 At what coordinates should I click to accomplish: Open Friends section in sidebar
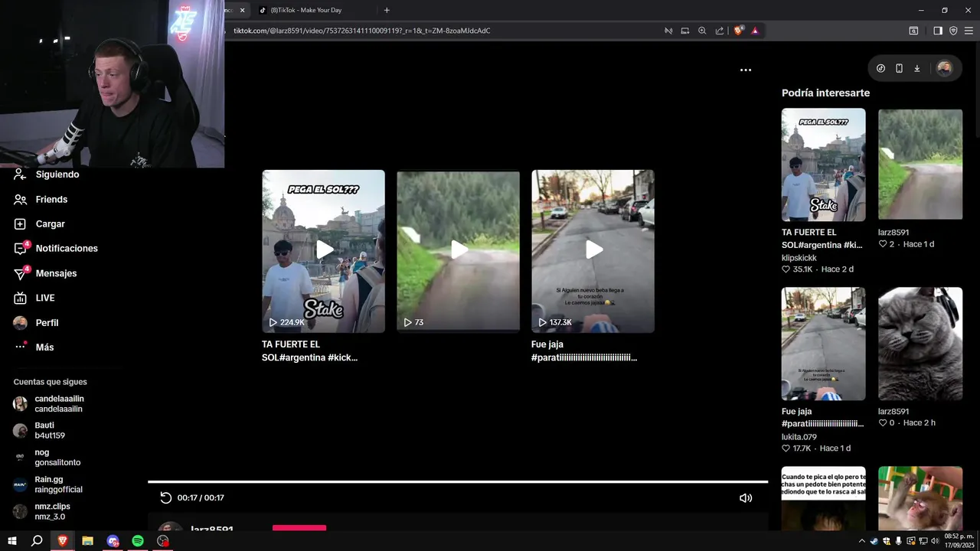pos(51,199)
